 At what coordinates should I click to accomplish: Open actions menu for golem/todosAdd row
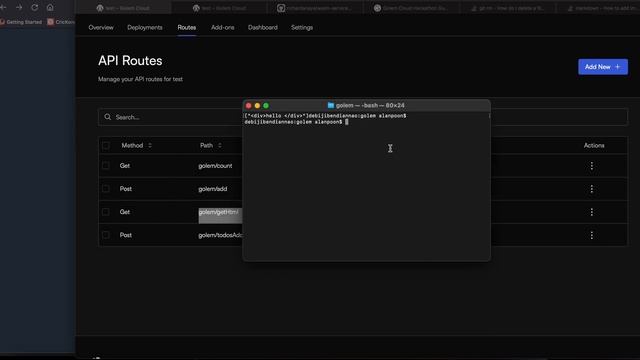pos(591,235)
